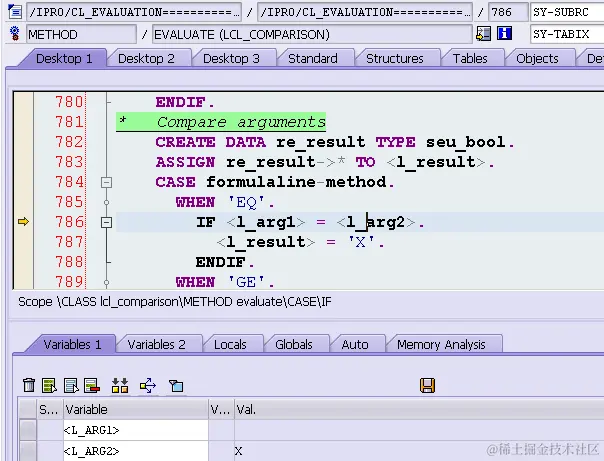Click the <L_ARG1> variable name cell
The width and height of the screenshot is (604, 461).
coord(136,430)
